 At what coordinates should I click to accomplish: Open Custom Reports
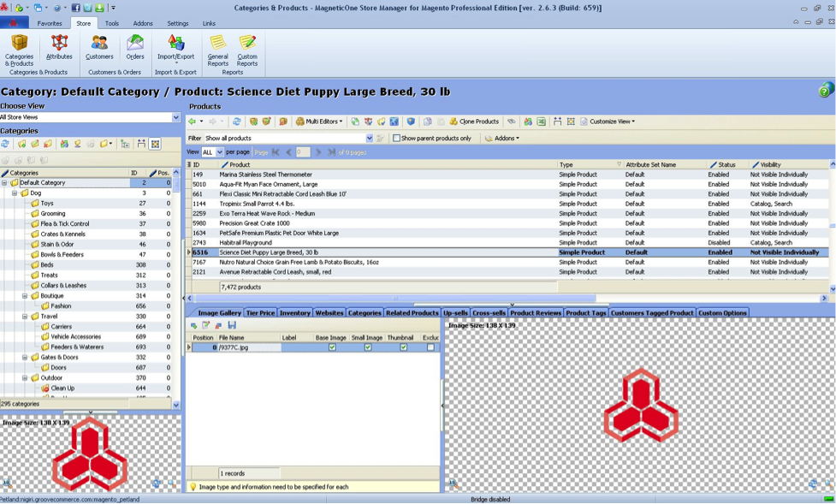tap(246, 50)
